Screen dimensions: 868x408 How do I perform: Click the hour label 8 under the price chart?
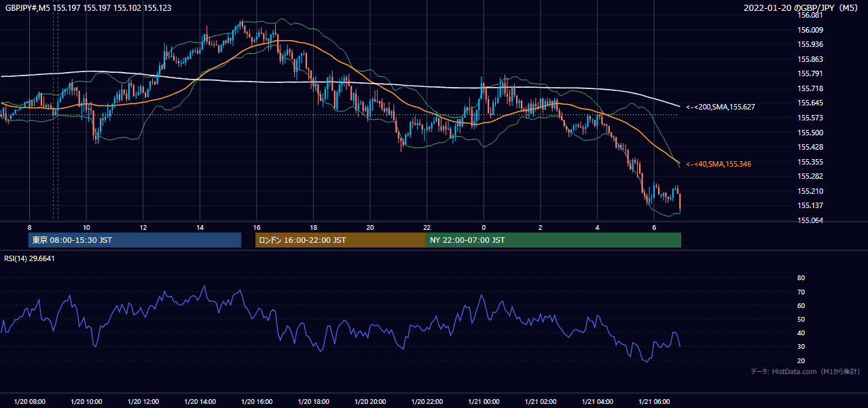tap(29, 227)
